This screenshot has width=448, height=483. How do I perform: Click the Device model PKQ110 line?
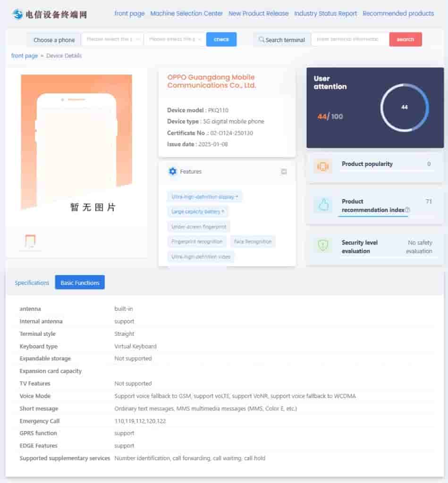(x=198, y=110)
